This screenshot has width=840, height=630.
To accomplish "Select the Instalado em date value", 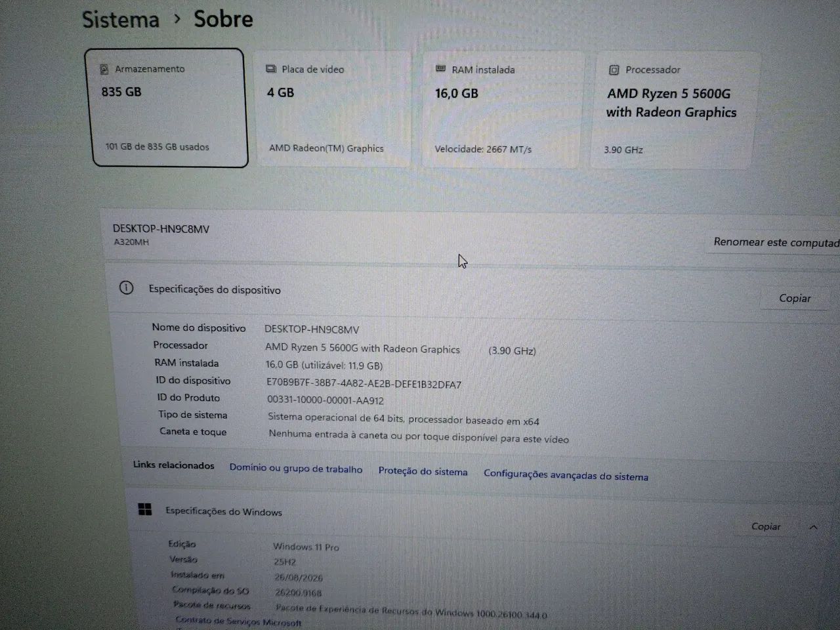I will [299, 577].
